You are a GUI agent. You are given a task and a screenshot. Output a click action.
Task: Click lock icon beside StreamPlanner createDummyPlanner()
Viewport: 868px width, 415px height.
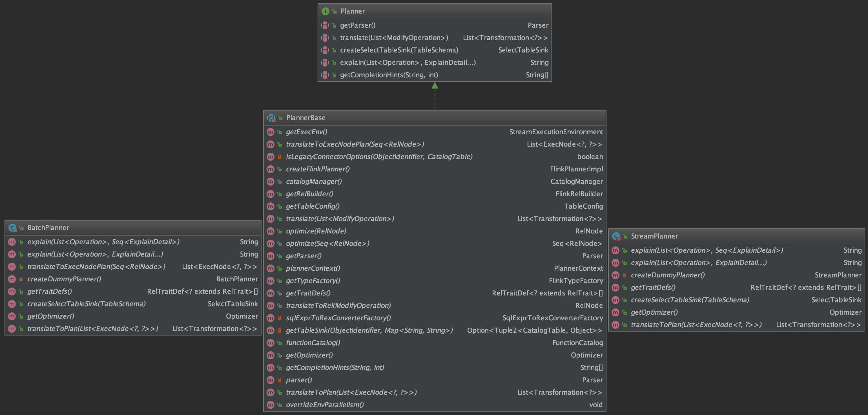point(625,275)
